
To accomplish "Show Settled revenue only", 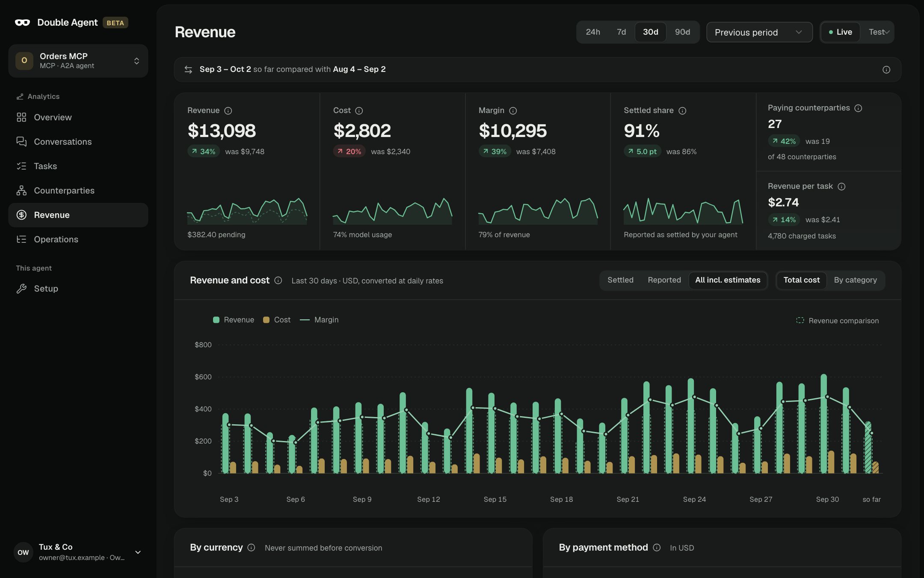I will [x=621, y=280].
